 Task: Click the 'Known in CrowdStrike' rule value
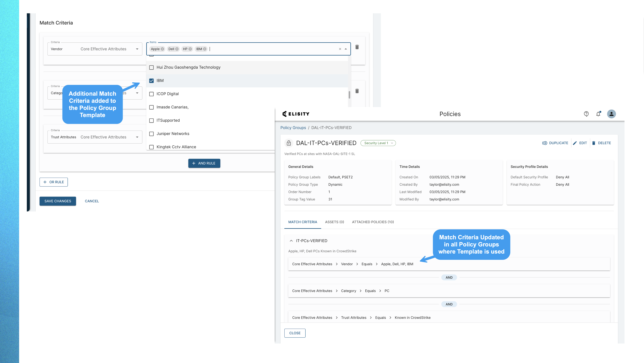pos(412,317)
